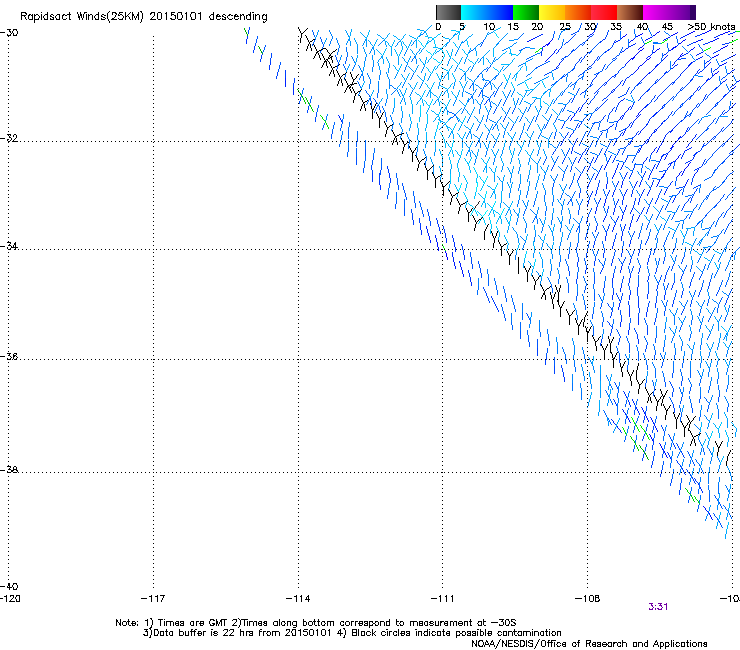Click the Rapidscat Winds 20150101 descending title

[143, 17]
